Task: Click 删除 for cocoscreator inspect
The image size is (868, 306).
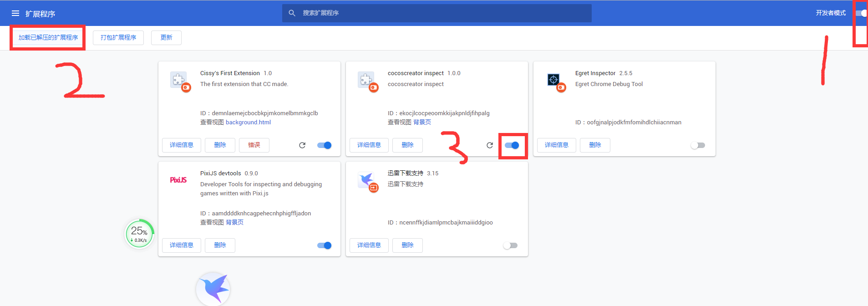Action: coord(407,145)
